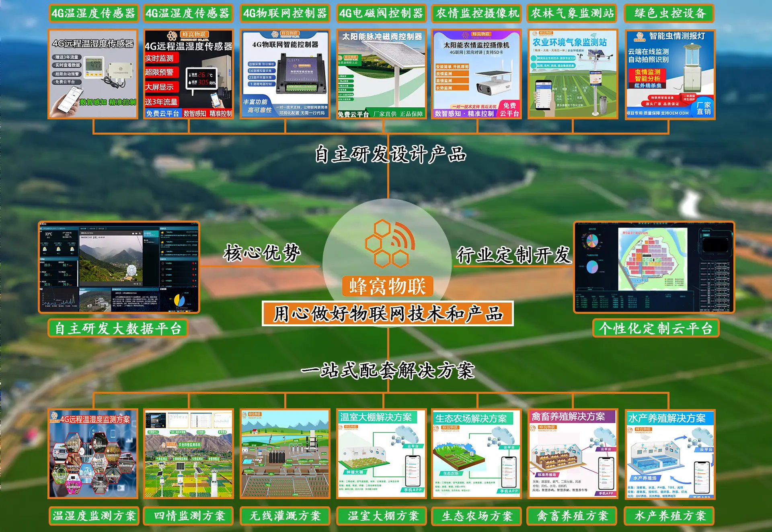Click the 水产养殖 tag in the aquaculture image

click(x=645, y=478)
